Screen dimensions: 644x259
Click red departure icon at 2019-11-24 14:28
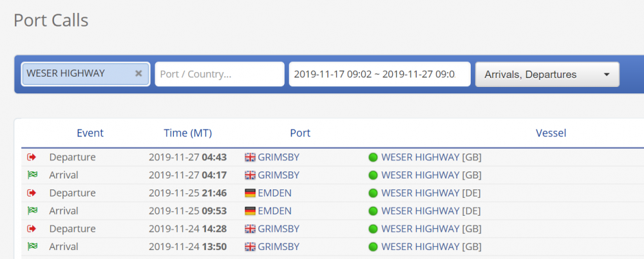pyautogui.click(x=32, y=229)
